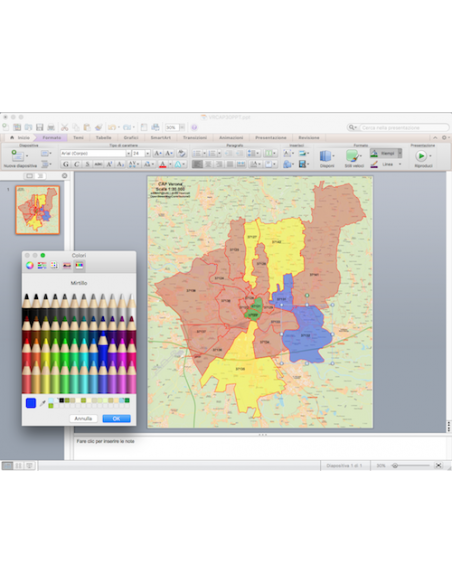The image size is (452, 584).
Task: Click the Stili veloci quick styles icon
Action: click(x=351, y=156)
